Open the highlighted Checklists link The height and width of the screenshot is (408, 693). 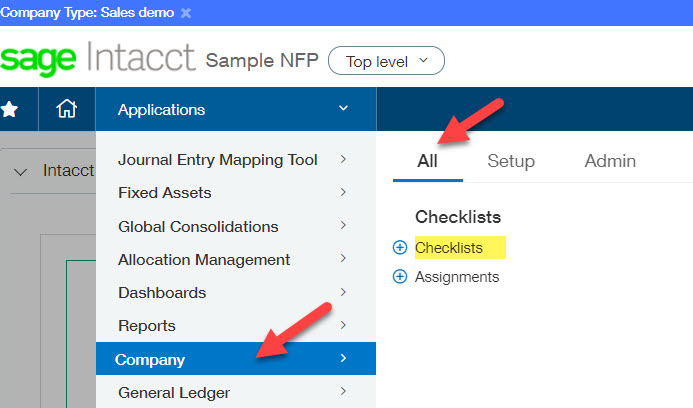pos(449,248)
